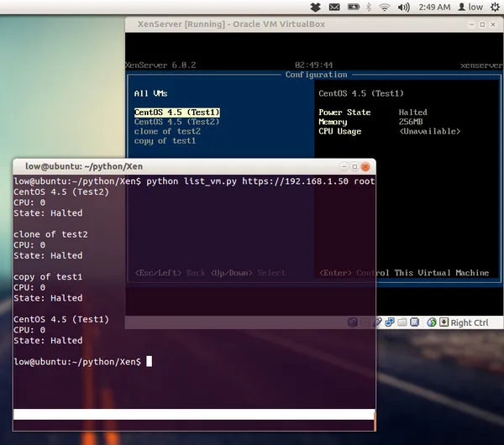Click the XenServer 6.0.2 version text

tap(160, 65)
